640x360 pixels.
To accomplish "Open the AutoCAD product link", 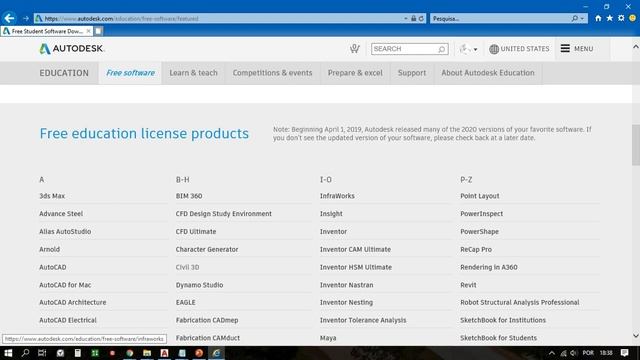I will (x=53, y=267).
